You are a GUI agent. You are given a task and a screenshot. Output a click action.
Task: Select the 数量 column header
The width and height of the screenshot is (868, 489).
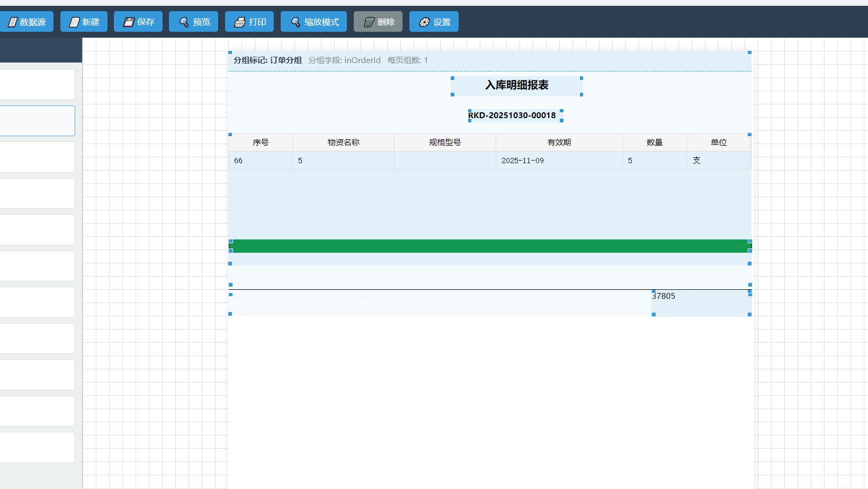[655, 143]
